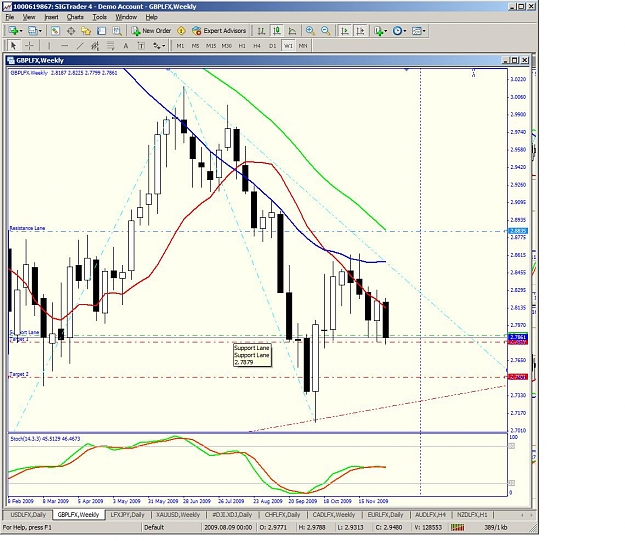Switch to Line Chart display
625x541 pixels.
[292, 31]
